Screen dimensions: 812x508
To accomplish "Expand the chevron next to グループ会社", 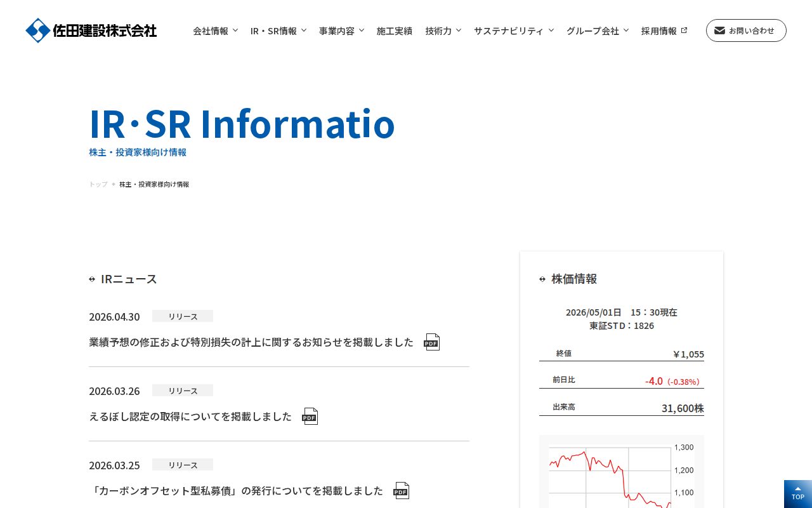I will point(626,30).
